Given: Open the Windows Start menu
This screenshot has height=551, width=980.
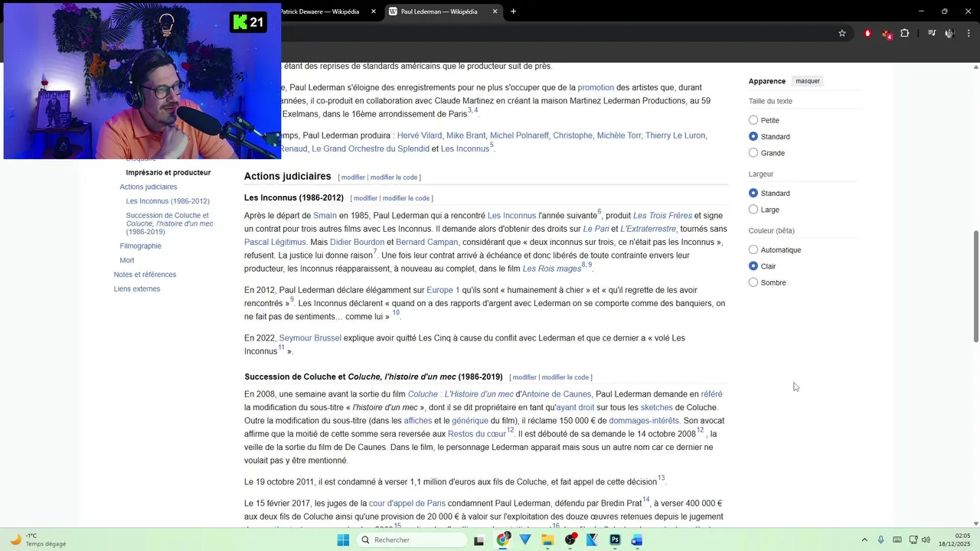Looking at the screenshot, I should [x=343, y=540].
